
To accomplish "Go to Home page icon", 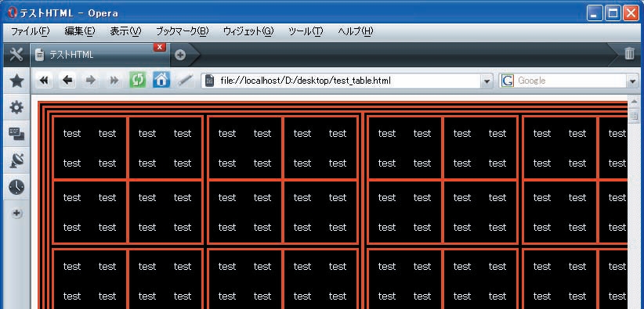I will tap(161, 81).
